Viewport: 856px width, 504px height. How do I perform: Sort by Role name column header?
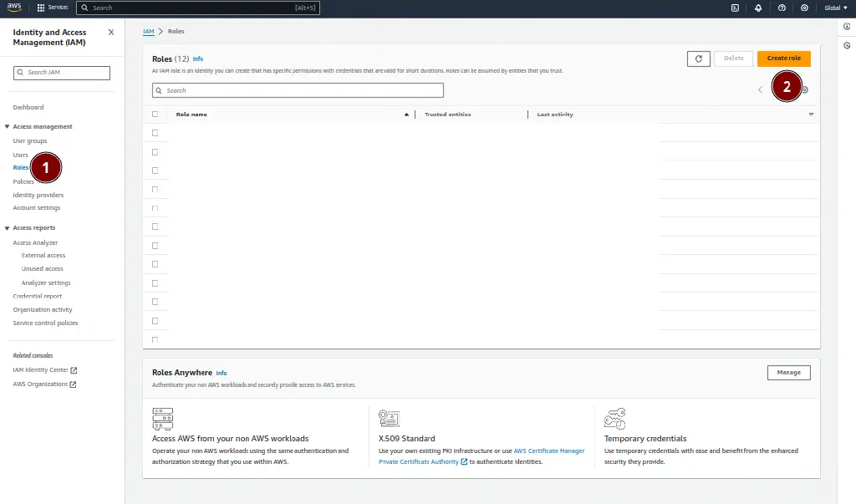tap(191, 115)
